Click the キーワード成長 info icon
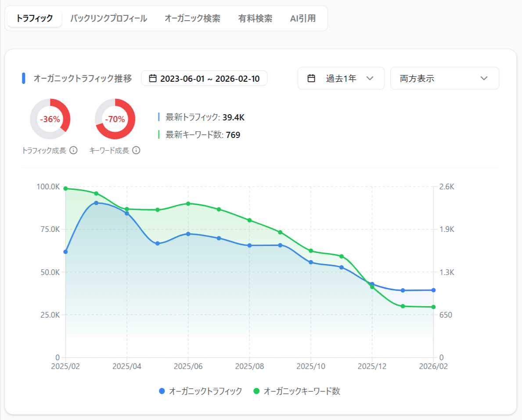Image resolution: width=522 pixels, height=420 pixels. pos(136,151)
